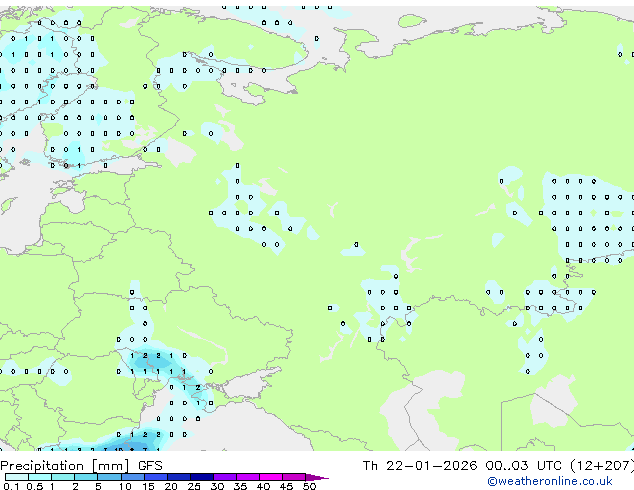Click the '15' legend scale label
Image resolution: width=634 pixels, height=490 pixels.
148,486
